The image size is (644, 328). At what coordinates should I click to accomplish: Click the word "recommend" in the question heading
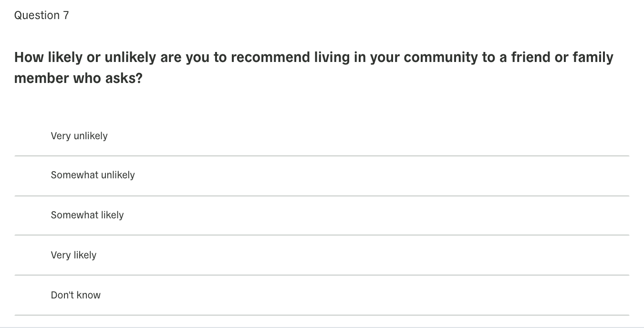270,57
